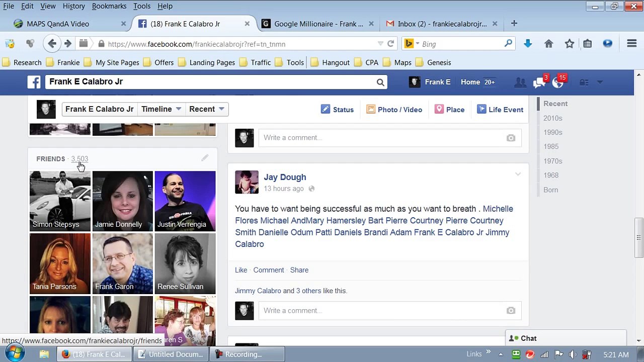Close the Google Millionaire tab
Screen dimensions: 644x362
point(371,24)
